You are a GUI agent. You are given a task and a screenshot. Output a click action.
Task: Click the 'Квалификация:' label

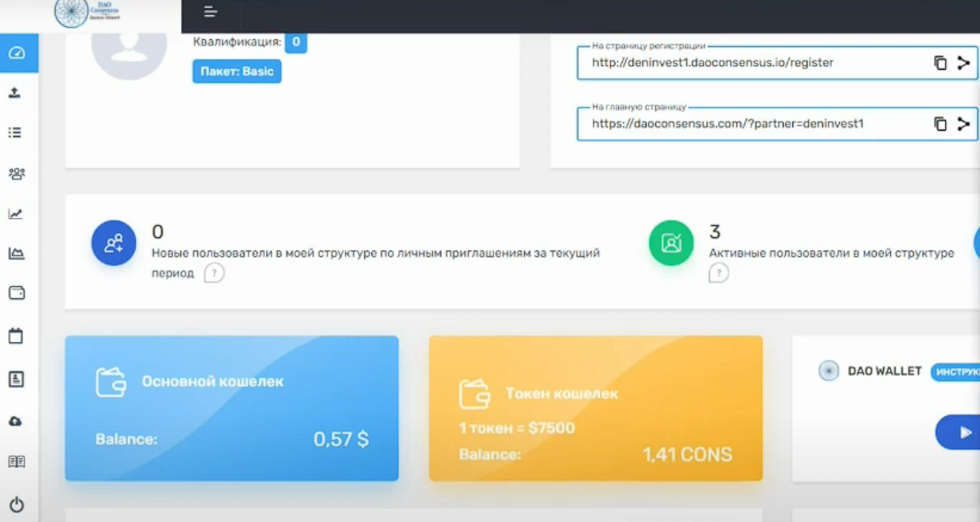[x=237, y=41]
